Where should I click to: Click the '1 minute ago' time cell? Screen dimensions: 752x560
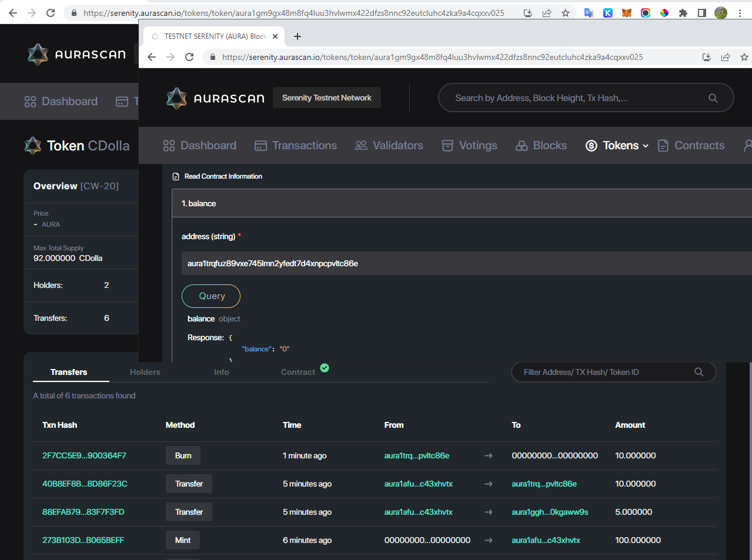305,455
